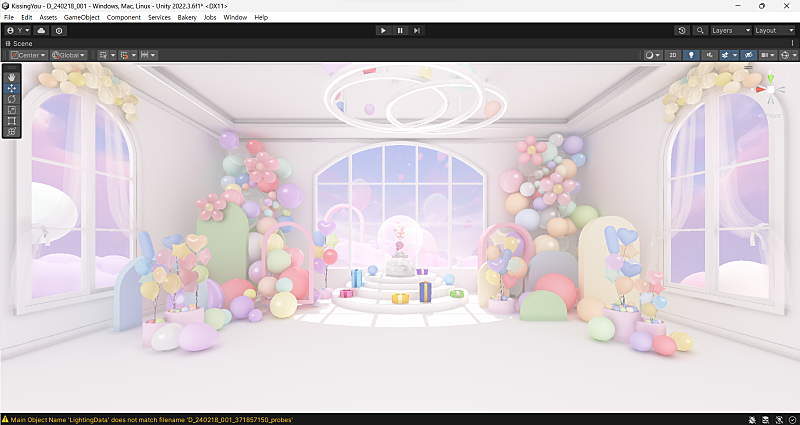Open Undo History button

pos(682,31)
